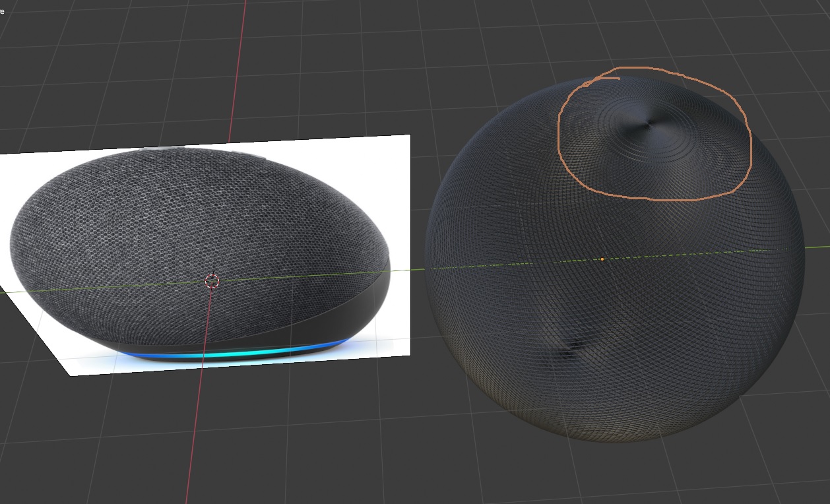Select the speaker reference image plane

205,255
